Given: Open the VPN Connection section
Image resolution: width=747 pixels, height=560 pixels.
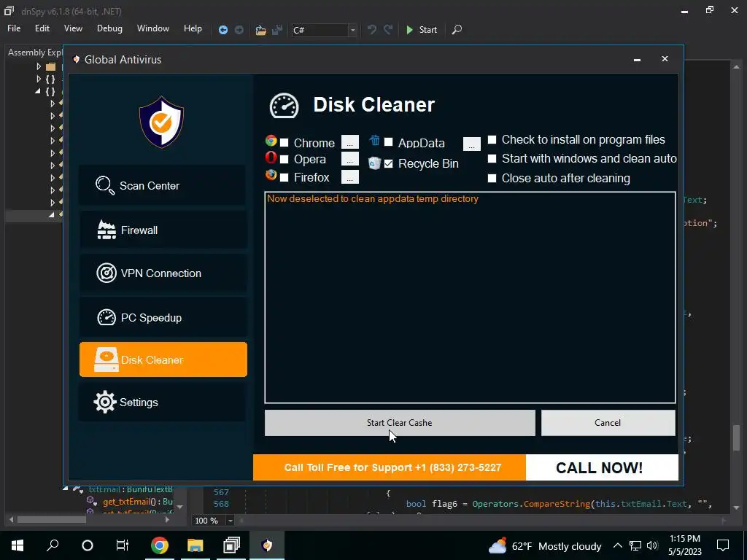Looking at the screenshot, I should coord(163,273).
